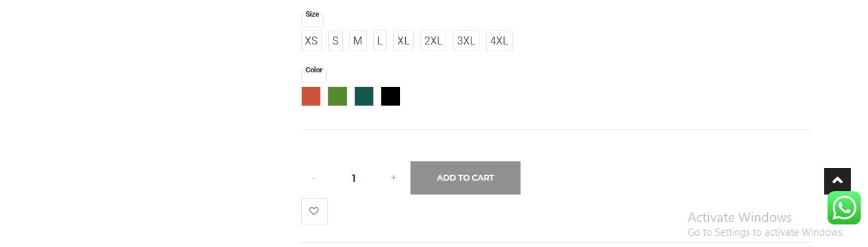Pick size 4XL
The height and width of the screenshot is (247, 868).
(499, 41)
